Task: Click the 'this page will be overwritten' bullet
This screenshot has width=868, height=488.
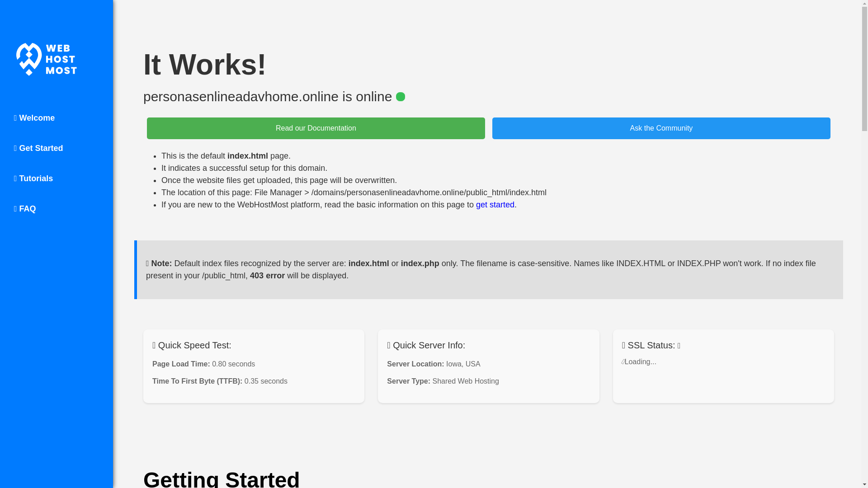Action: pyautogui.click(x=279, y=180)
